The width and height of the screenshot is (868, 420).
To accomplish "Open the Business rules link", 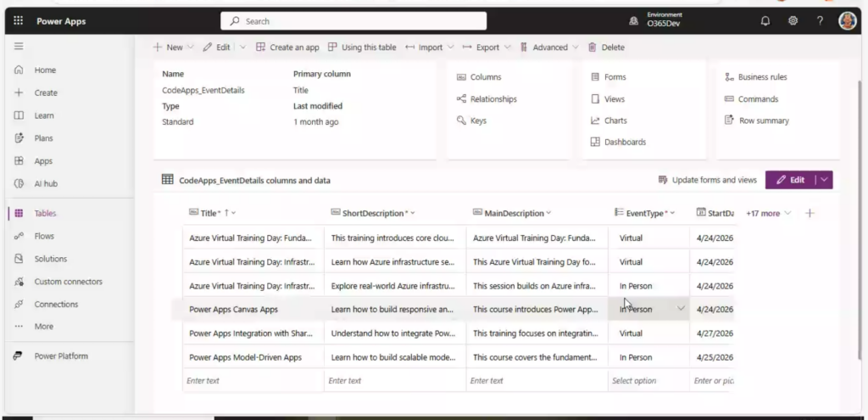I will [761, 77].
